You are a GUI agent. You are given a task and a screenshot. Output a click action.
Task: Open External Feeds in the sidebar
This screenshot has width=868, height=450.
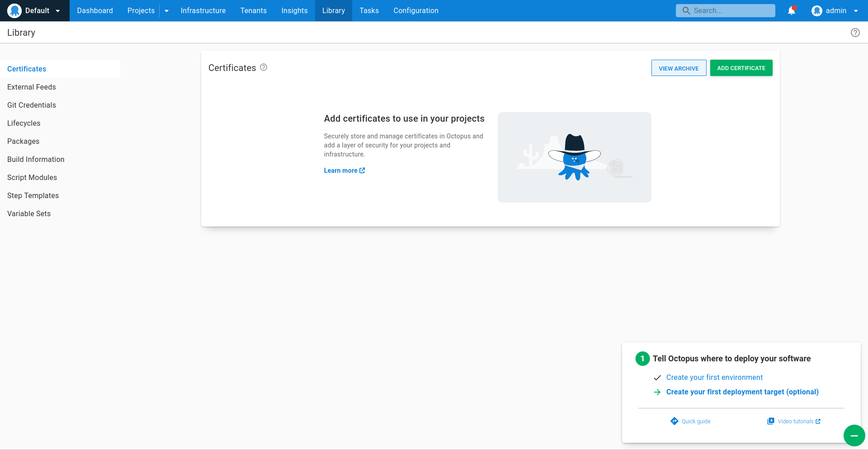click(60, 87)
